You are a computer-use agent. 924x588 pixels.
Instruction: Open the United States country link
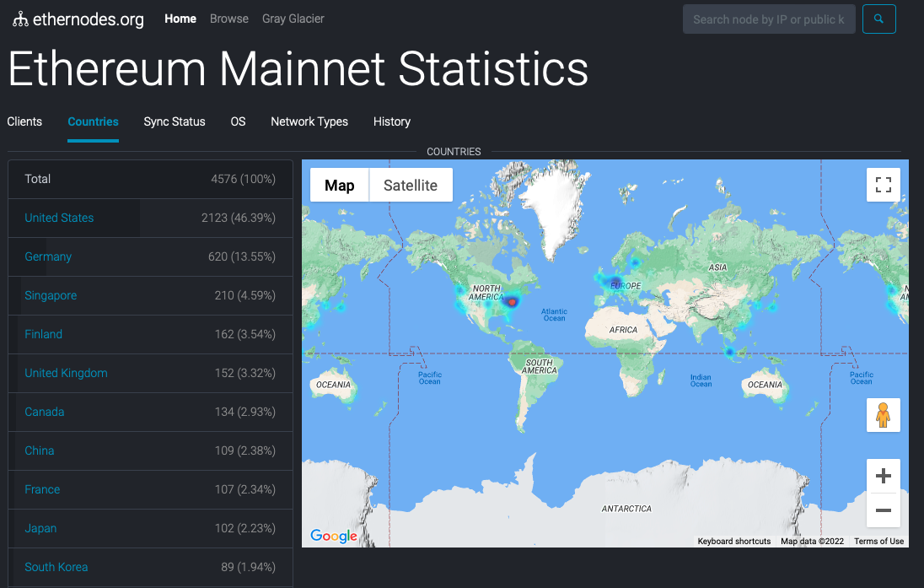coord(59,218)
